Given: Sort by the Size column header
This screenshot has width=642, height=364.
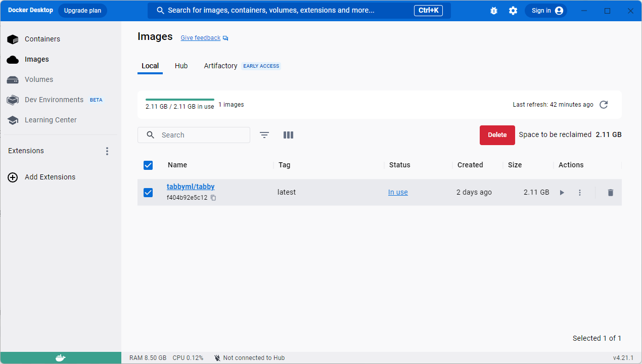Looking at the screenshot, I should tap(515, 165).
